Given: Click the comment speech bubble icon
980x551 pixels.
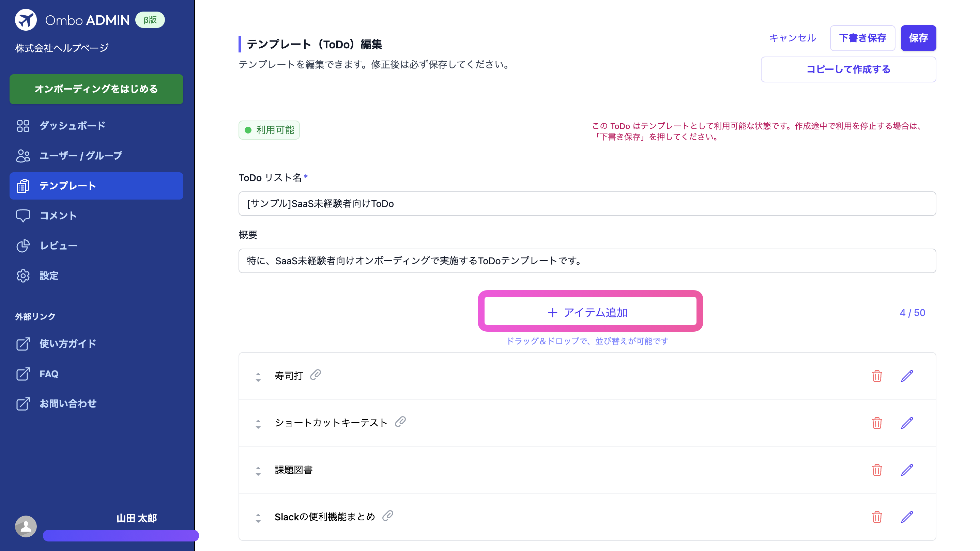Looking at the screenshot, I should point(23,216).
